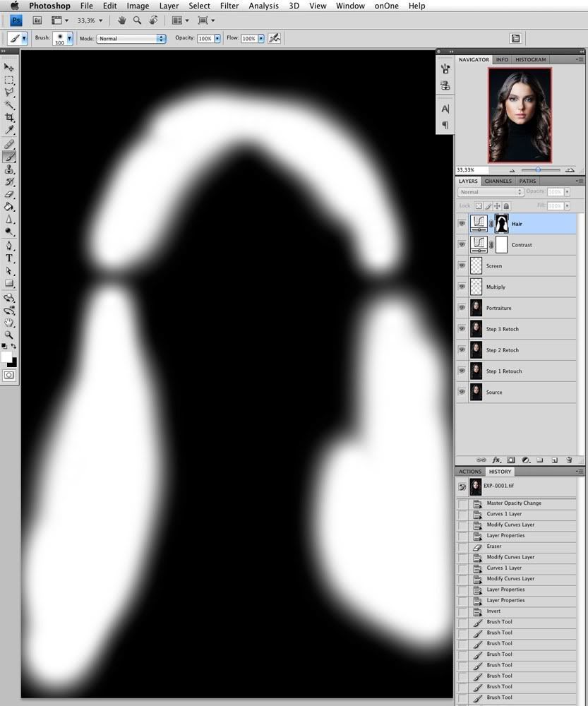Select the Eyedropper tool

9,131
